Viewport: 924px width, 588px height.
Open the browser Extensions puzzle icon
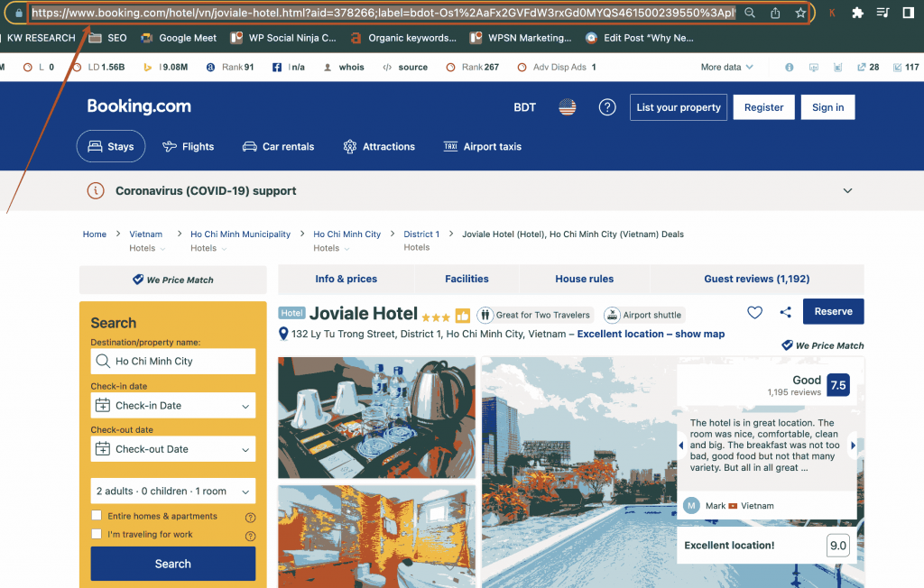[x=857, y=13]
